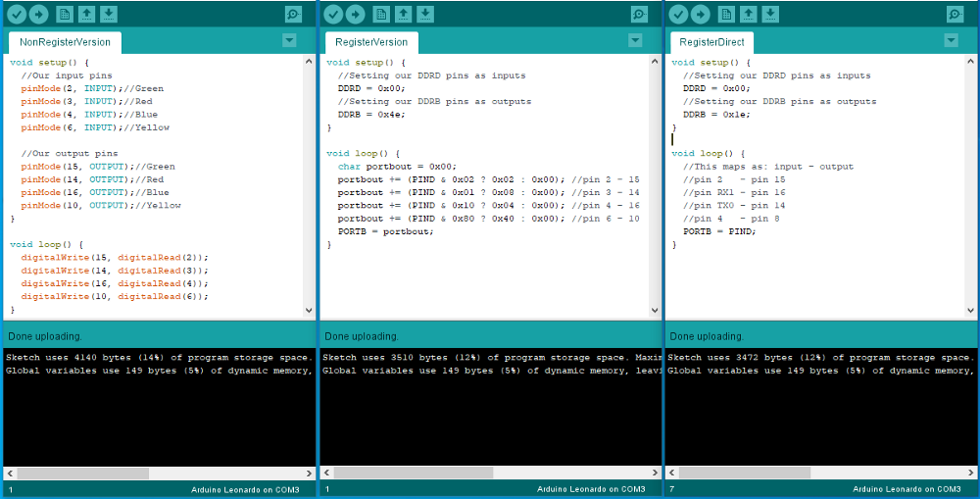Viewport: 980px width, 499px height.
Task: Click editor scroll up arrow in NonRegisterVersion
Action: 310,62
